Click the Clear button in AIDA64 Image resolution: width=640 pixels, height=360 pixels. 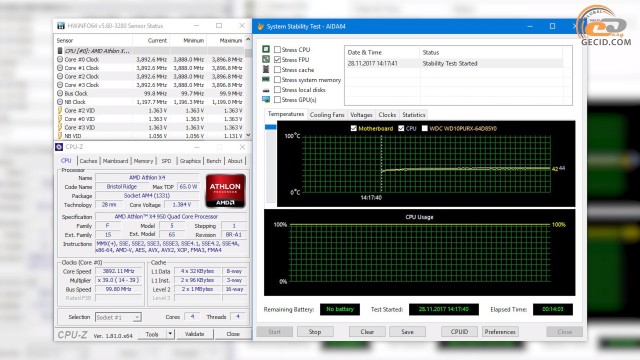tap(367, 332)
